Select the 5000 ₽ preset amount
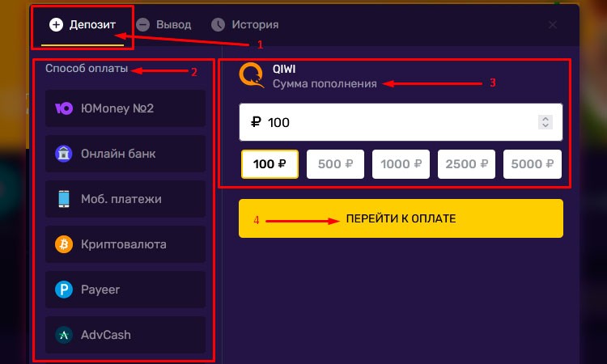 [x=533, y=164]
